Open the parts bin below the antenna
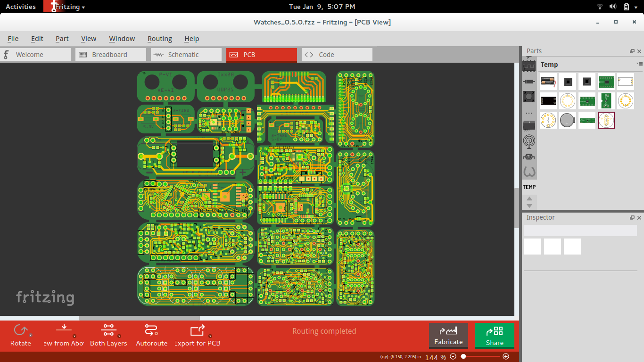Image resolution: width=644 pixels, height=362 pixels. pyautogui.click(x=529, y=156)
